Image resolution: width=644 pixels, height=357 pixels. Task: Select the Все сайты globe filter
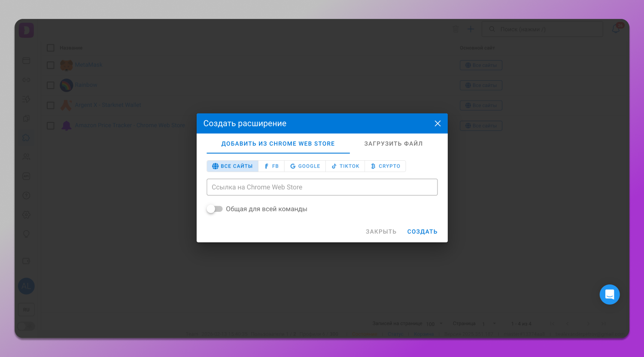click(232, 166)
